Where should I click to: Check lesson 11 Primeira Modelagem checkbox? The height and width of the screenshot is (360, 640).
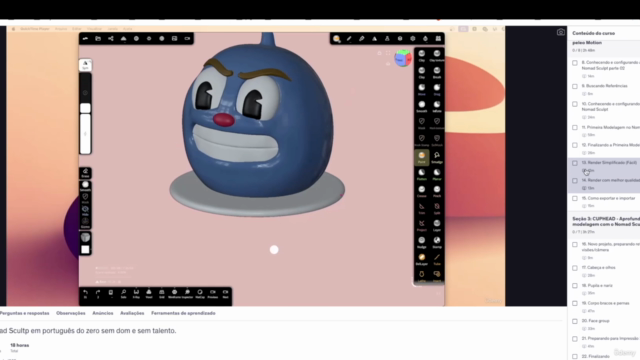coord(575,128)
